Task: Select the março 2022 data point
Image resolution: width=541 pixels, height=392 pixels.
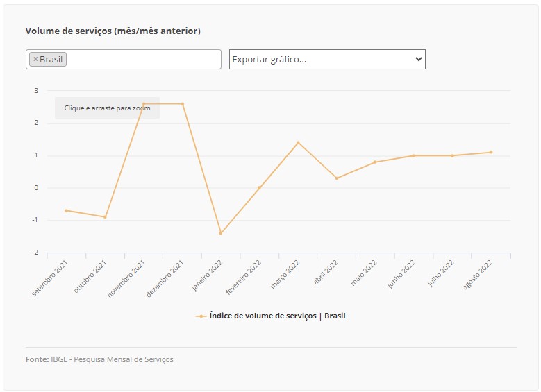Action: pyautogui.click(x=298, y=143)
